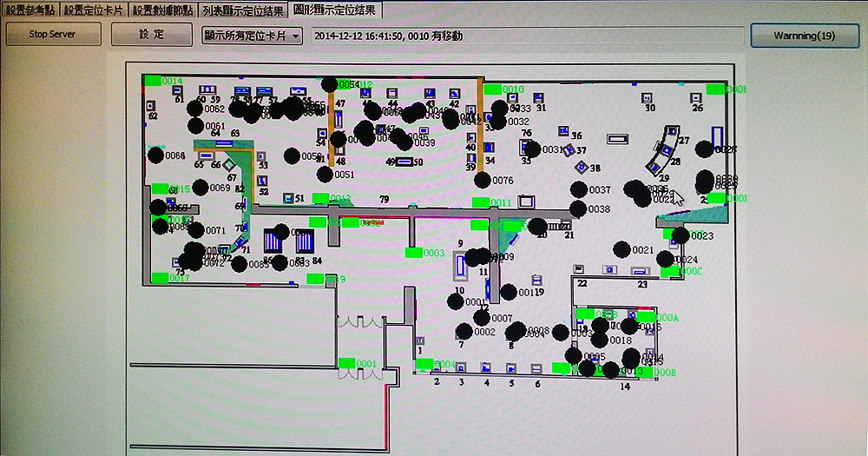The image size is (868, 456).
Task: Open the 設置定位卡片 tab
Action: 93,10
